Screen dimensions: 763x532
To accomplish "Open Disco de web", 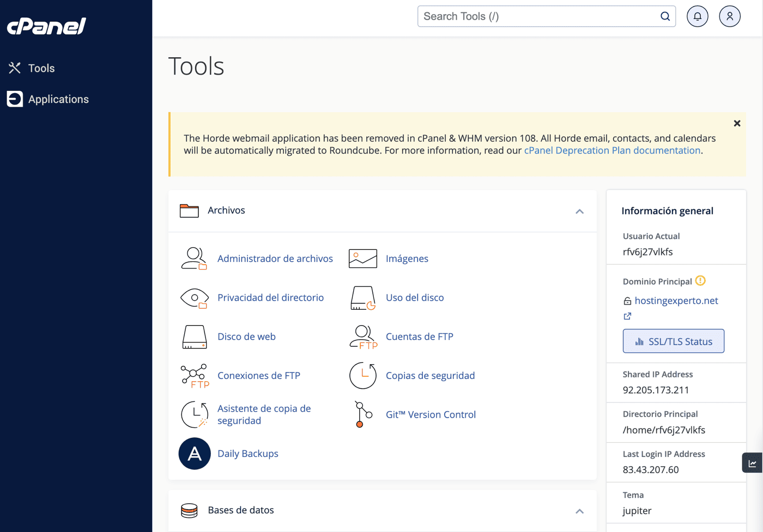I will [x=246, y=337].
